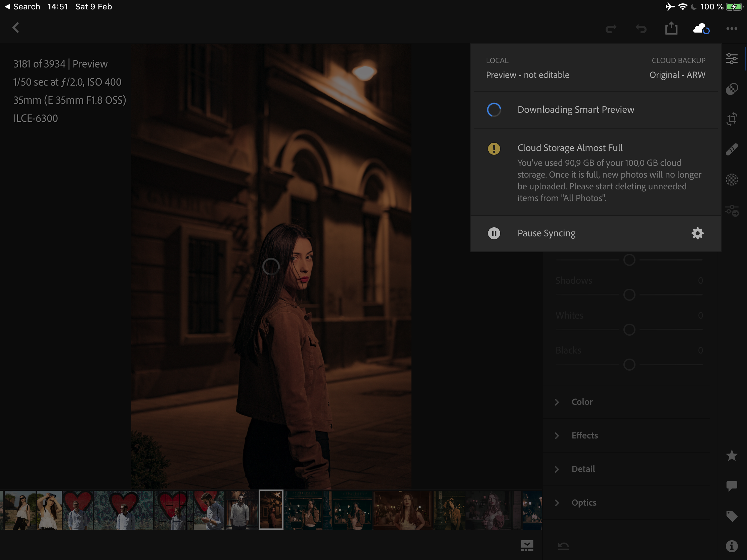747x560 pixels.
Task: Open the Selective edits dotted circle
Action: pyautogui.click(x=732, y=179)
